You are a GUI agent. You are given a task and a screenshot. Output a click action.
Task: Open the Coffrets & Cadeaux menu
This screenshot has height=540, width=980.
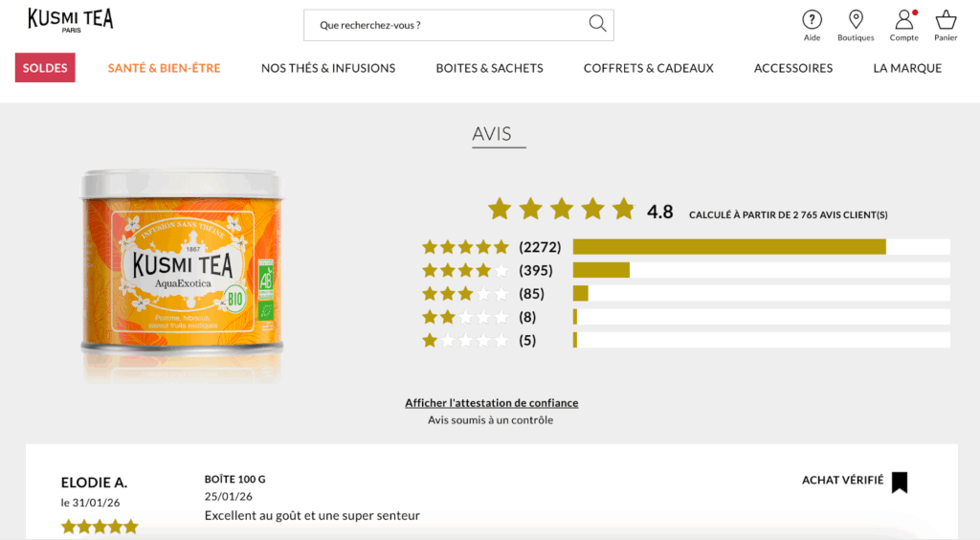649,68
